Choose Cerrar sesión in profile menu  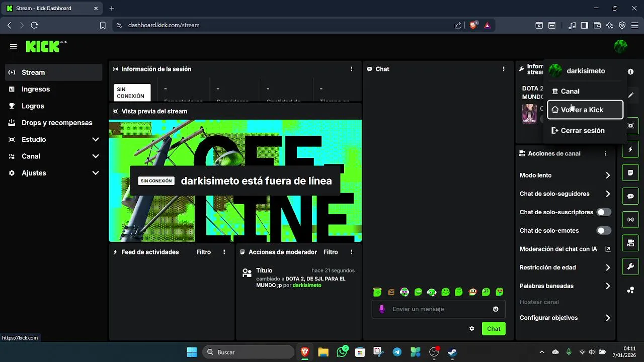click(585, 131)
